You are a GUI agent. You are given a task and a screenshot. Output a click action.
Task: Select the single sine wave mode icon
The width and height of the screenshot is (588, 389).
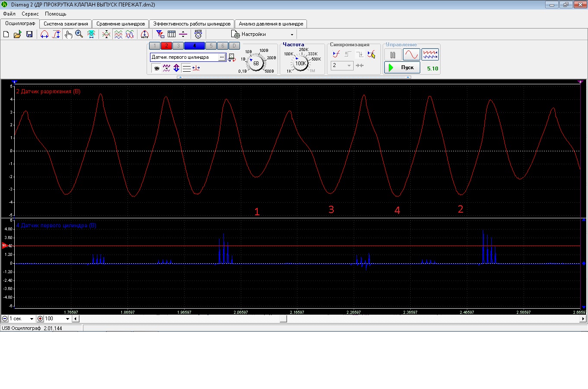tap(411, 55)
